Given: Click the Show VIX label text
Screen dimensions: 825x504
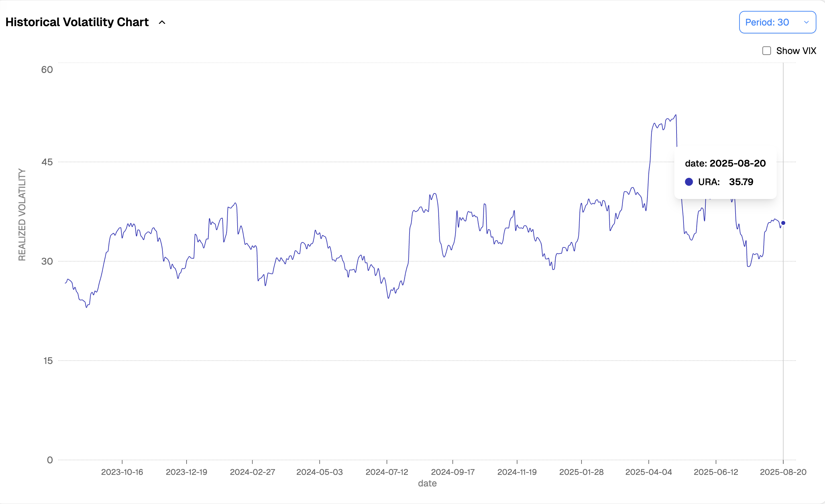Looking at the screenshot, I should pos(796,51).
